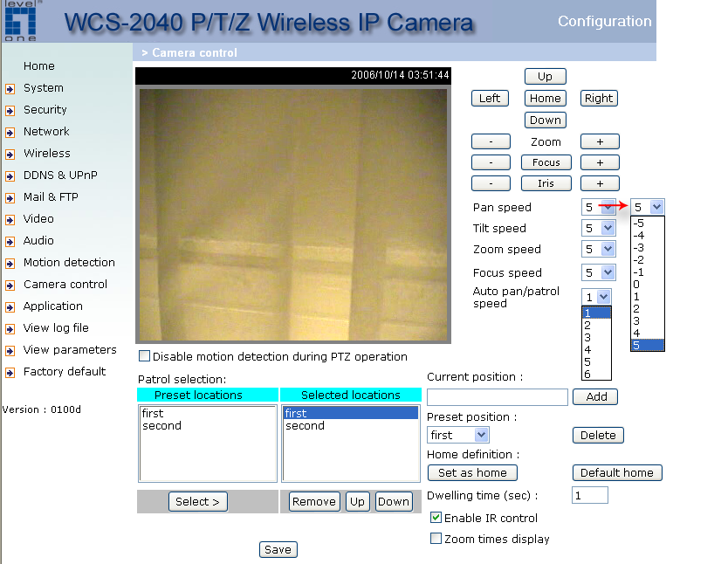Choose 4 in the auto patrol speed list
Image resolution: width=728 pixels, height=564 pixels.
(596, 349)
